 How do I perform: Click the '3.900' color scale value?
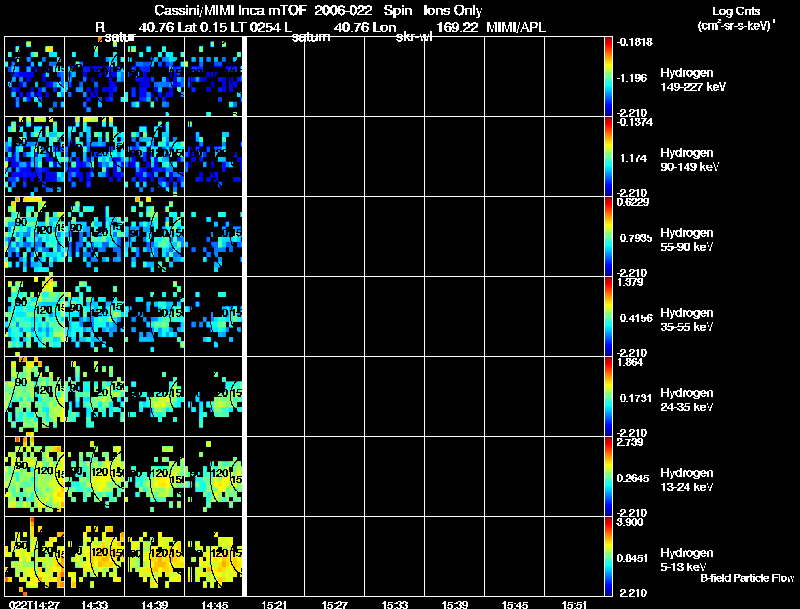(x=630, y=522)
